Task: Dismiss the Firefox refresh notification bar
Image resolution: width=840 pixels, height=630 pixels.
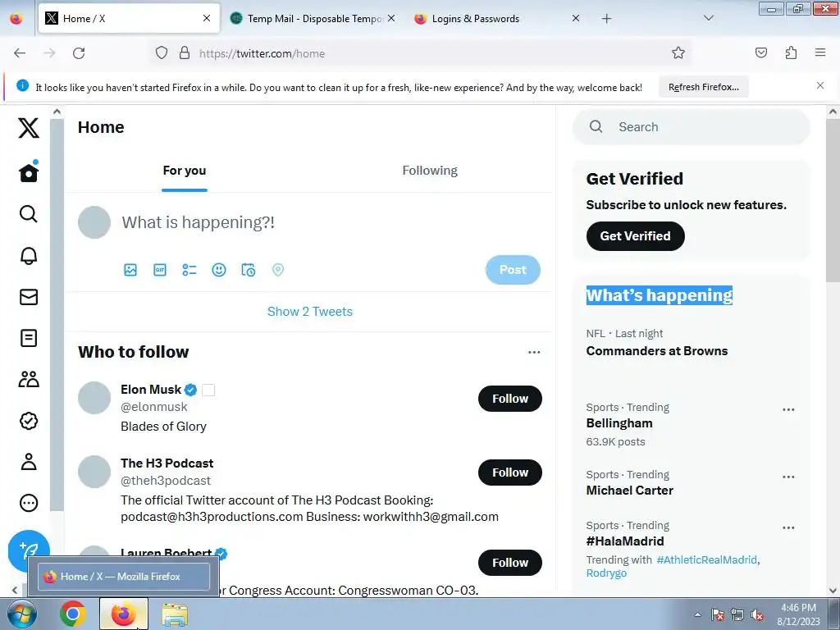Action: click(x=820, y=85)
